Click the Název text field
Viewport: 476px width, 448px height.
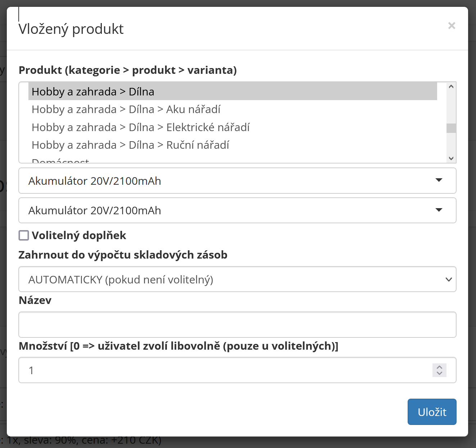(237, 325)
